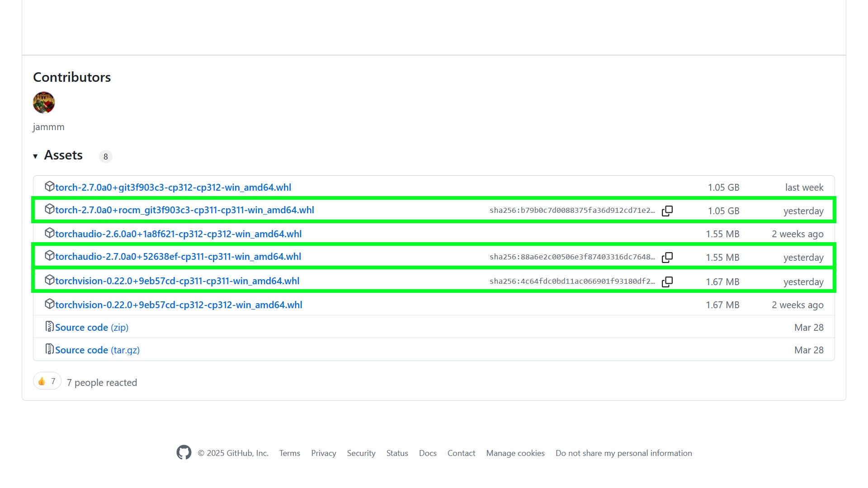Click zip file icon for Source code (zip)
Image resolution: width=868 pixels, height=488 pixels.
pyautogui.click(x=49, y=326)
